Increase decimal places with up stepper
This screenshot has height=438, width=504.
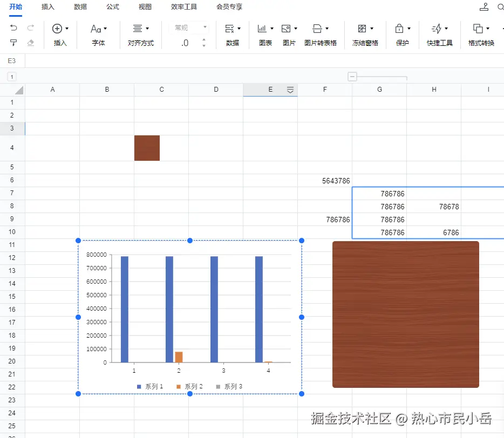point(204,39)
